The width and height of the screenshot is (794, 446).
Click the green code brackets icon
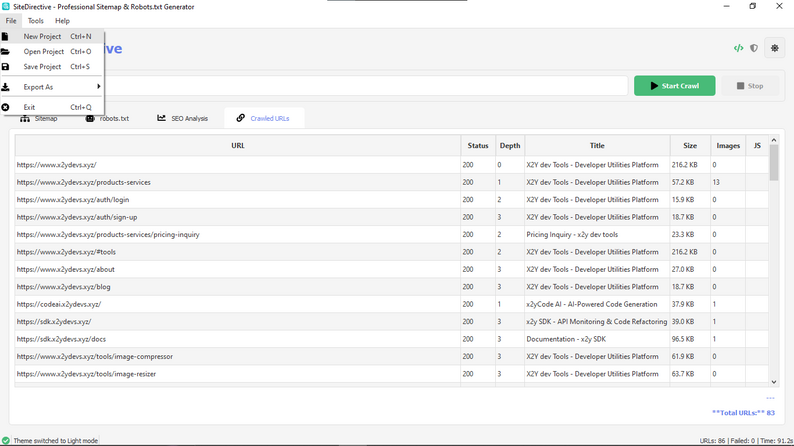[738, 48]
